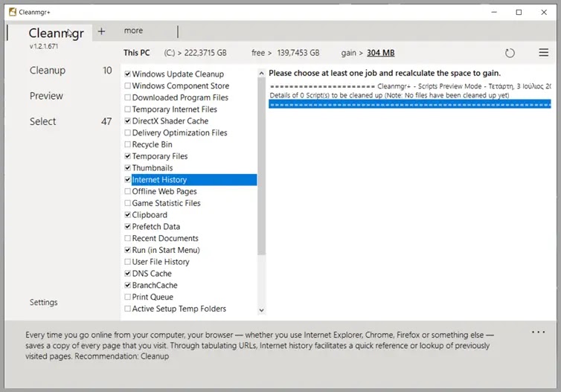Screen dimensions: 561x392
Task: Click the This PC label
Action: click(136, 53)
